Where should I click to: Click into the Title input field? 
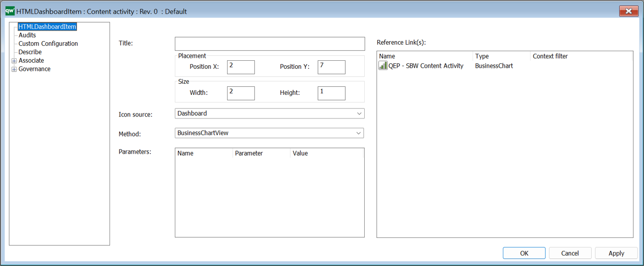[270, 44]
